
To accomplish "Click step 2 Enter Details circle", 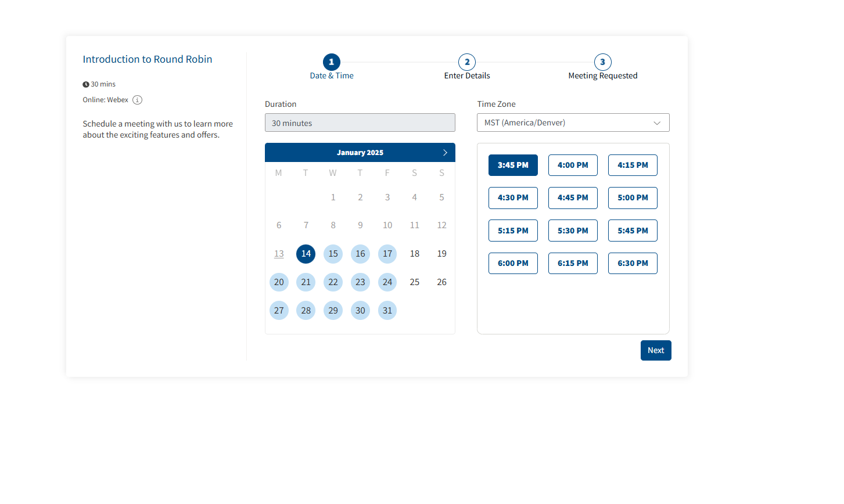I will [467, 62].
